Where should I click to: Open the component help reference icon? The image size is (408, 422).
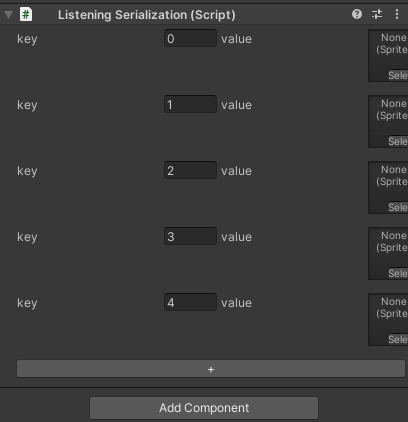tap(357, 14)
